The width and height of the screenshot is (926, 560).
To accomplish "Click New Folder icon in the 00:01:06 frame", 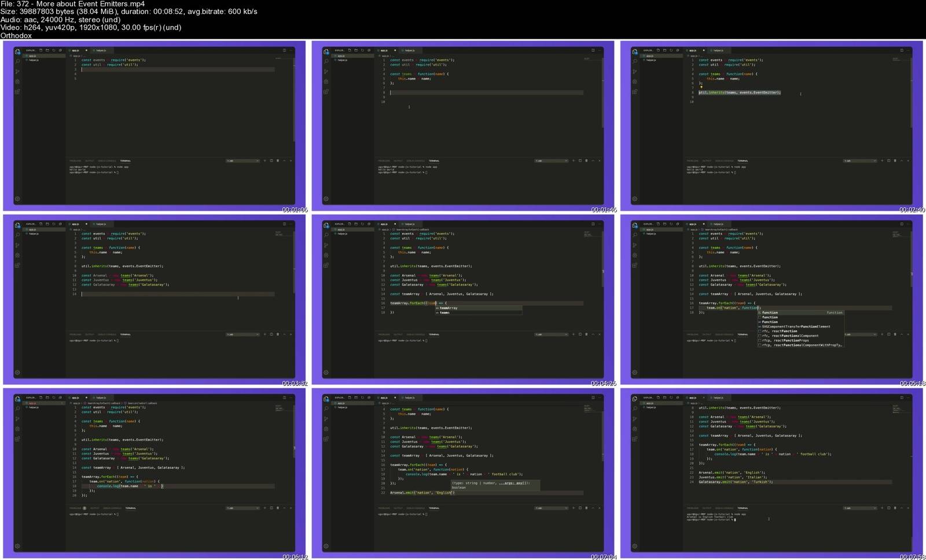I will click(47, 50).
